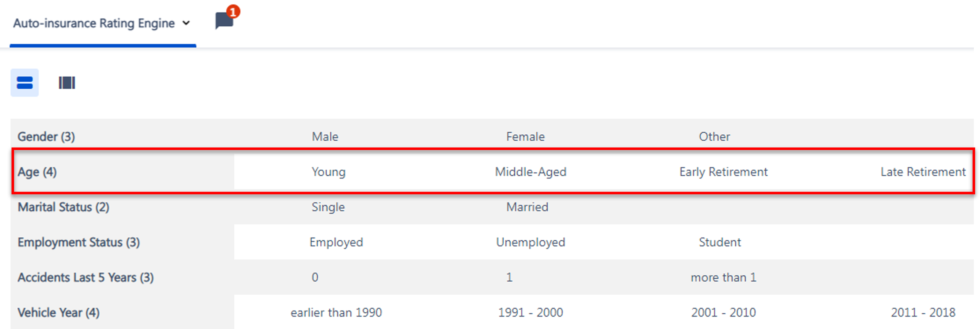This screenshot has height=329, width=980.
Task: Select the Late Retirement value
Action: pos(923,172)
